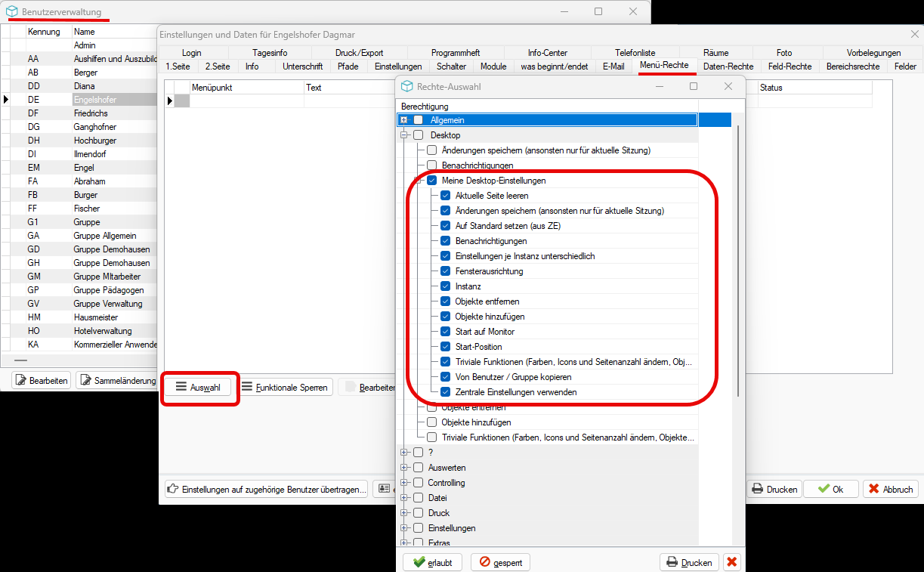The width and height of the screenshot is (924, 572).
Task: Close the Rechte-Auswahl dialog
Action: [x=728, y=86]
